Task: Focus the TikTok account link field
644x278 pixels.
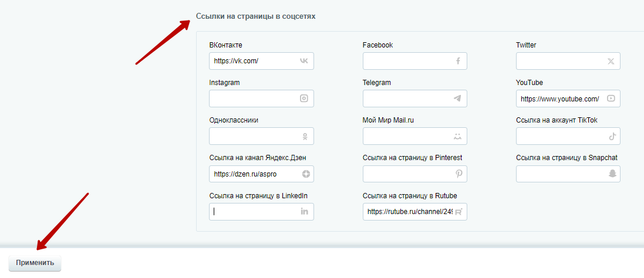Action: tap(568, 136)
